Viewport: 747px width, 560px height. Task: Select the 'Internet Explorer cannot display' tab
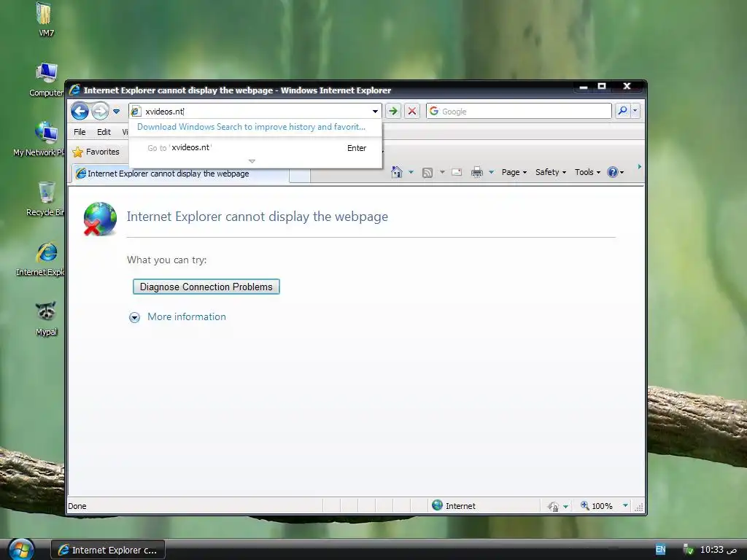point(180,174)
